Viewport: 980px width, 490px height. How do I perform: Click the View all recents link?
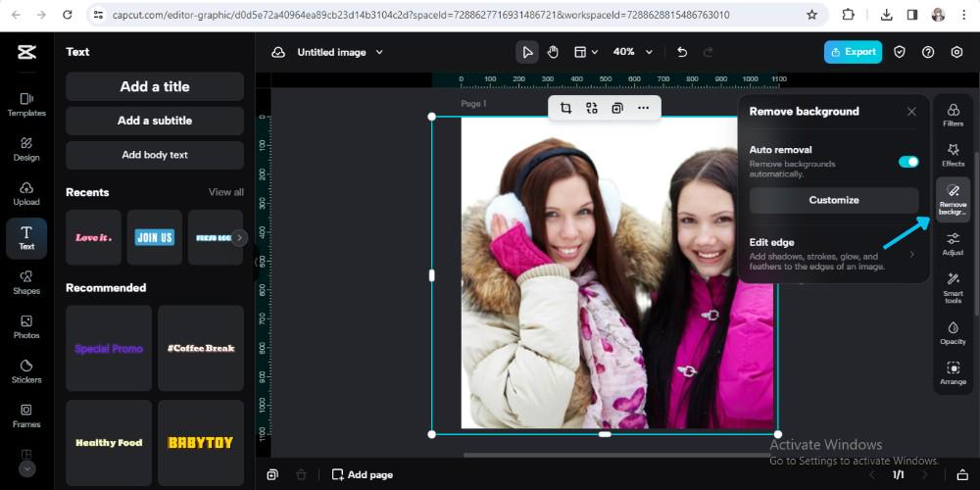[225, 192]
